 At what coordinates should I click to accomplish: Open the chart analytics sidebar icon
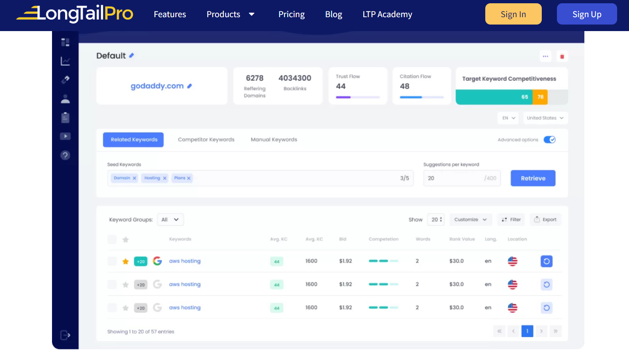[x=65, y=61]
